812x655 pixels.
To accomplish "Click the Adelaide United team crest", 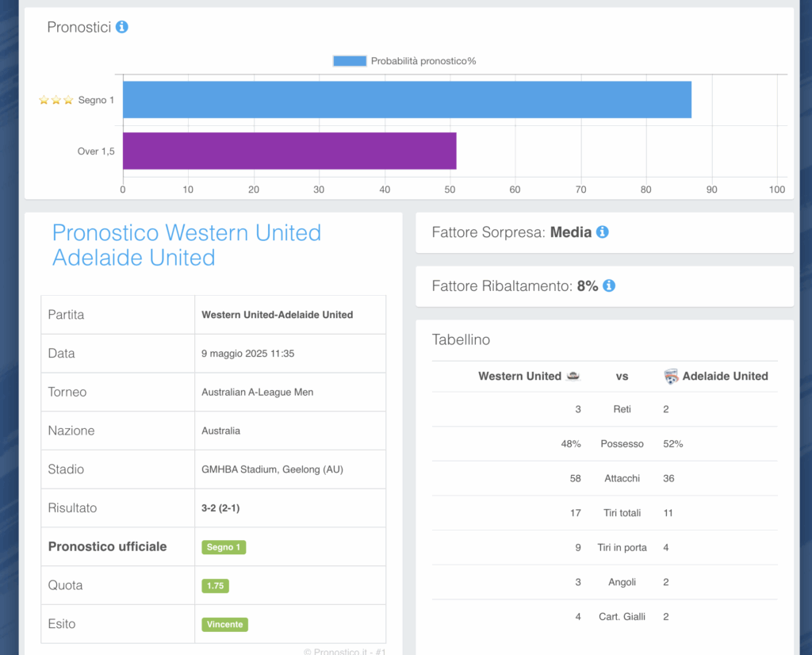I will coord(671,377).
